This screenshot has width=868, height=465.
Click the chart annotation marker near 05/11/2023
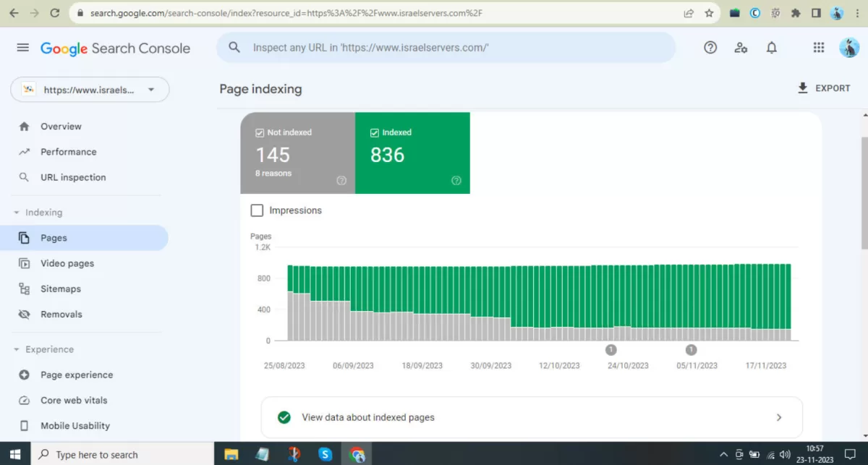pos(691,350)
